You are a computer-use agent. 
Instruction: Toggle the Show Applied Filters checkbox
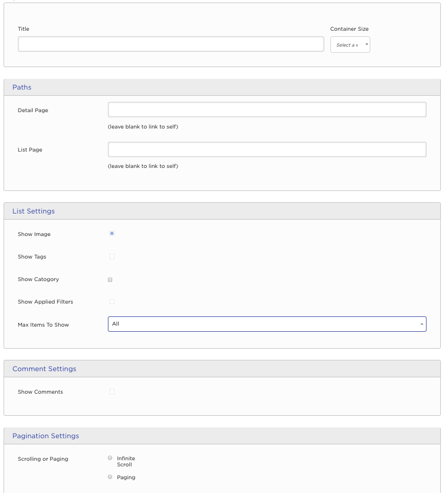[x=111, y=302]
